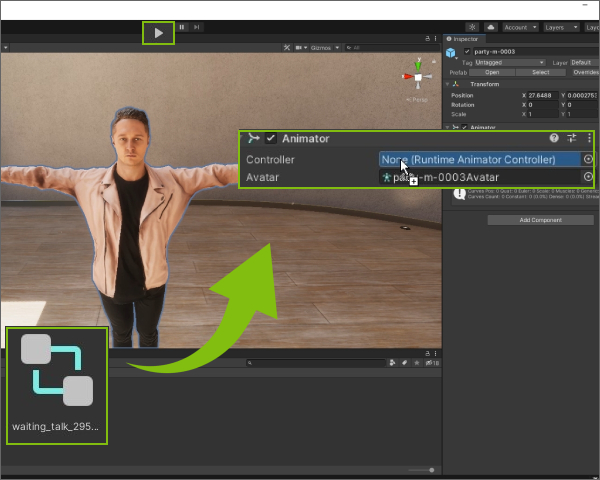
Task: Open the Project panel options menu
Action: (435, 353)
